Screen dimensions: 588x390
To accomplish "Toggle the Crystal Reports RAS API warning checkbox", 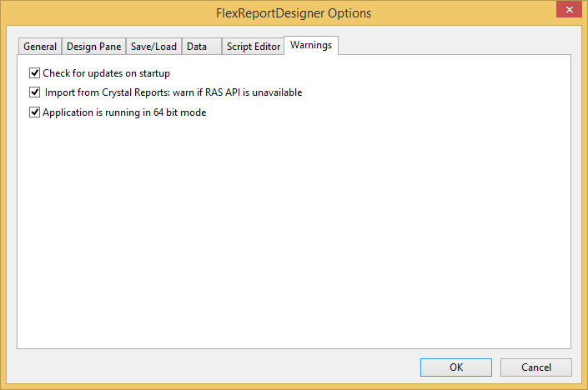I will pos(35,92).
